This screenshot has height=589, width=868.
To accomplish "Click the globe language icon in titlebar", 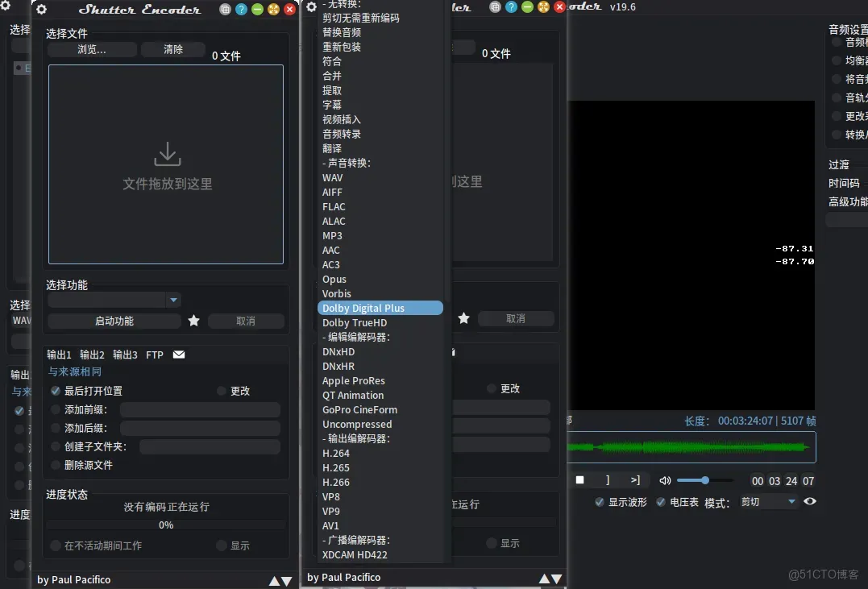I will pyautogui.click(x=223, y=10).
